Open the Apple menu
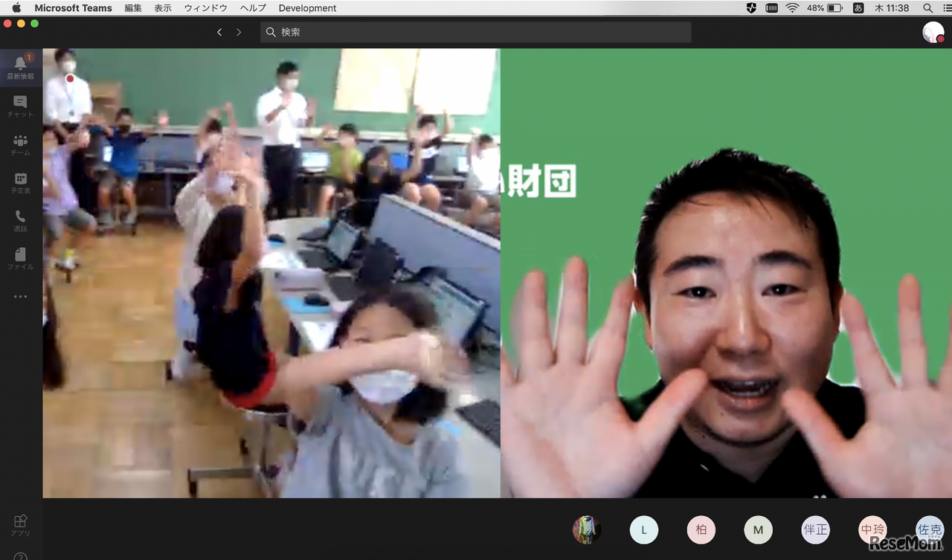 (16, 8)
